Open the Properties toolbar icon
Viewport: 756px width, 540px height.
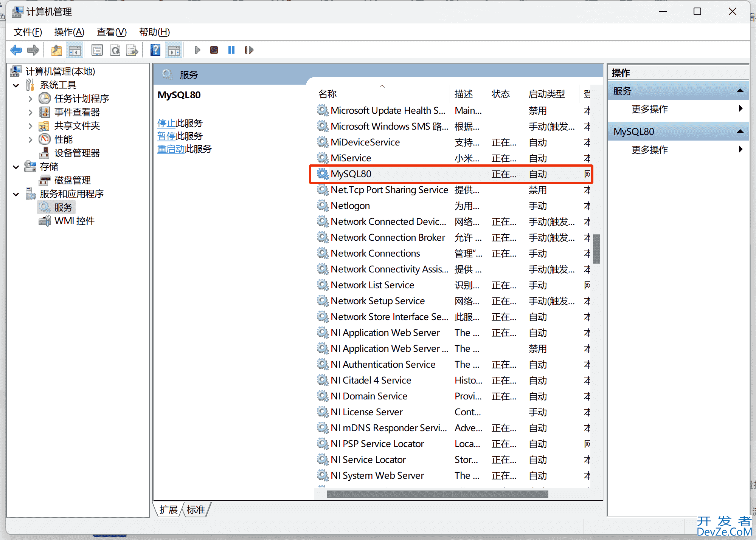97,50
